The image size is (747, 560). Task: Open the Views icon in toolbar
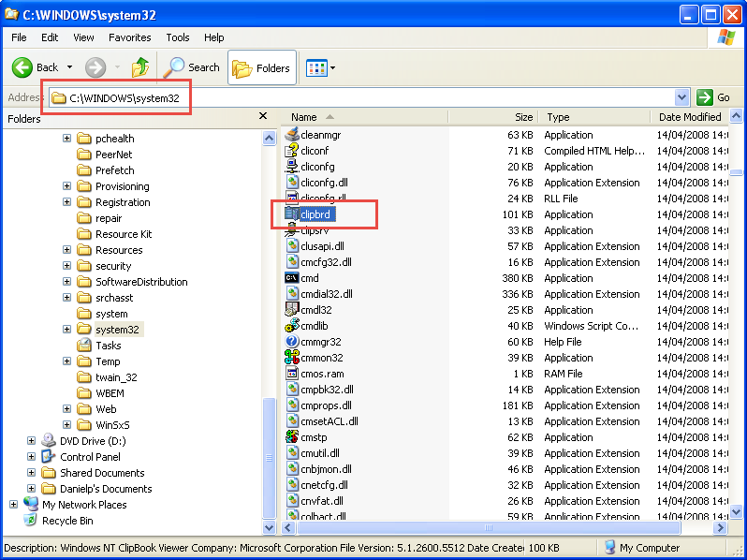tap(316, 68)
